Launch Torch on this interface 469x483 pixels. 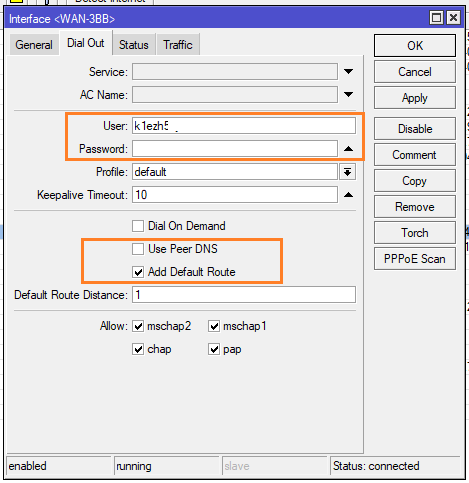(x=415, y=233)
